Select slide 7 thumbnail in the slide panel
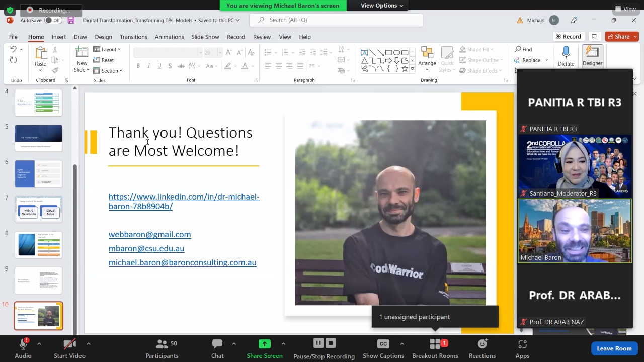644x362 pixels. (x=39, y=209)
